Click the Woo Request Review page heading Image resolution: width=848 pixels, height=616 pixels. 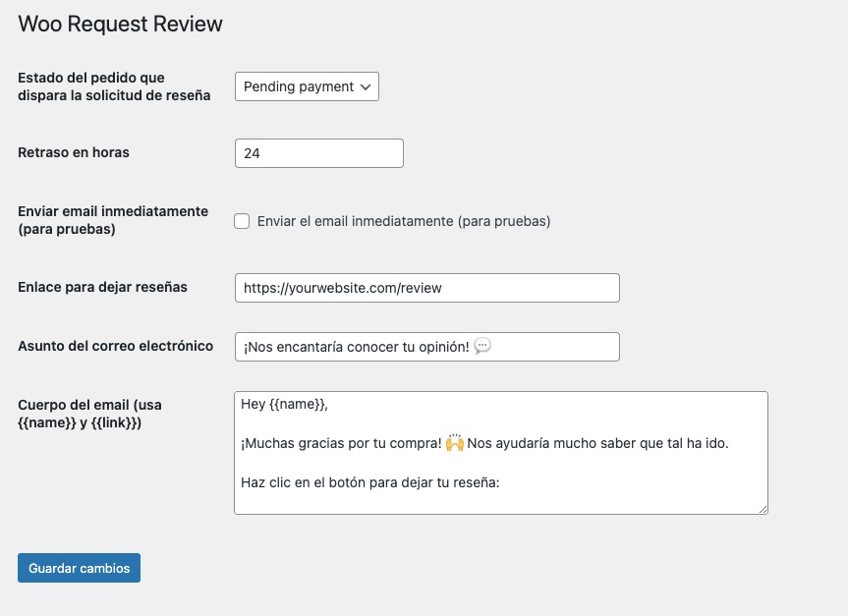120,24
